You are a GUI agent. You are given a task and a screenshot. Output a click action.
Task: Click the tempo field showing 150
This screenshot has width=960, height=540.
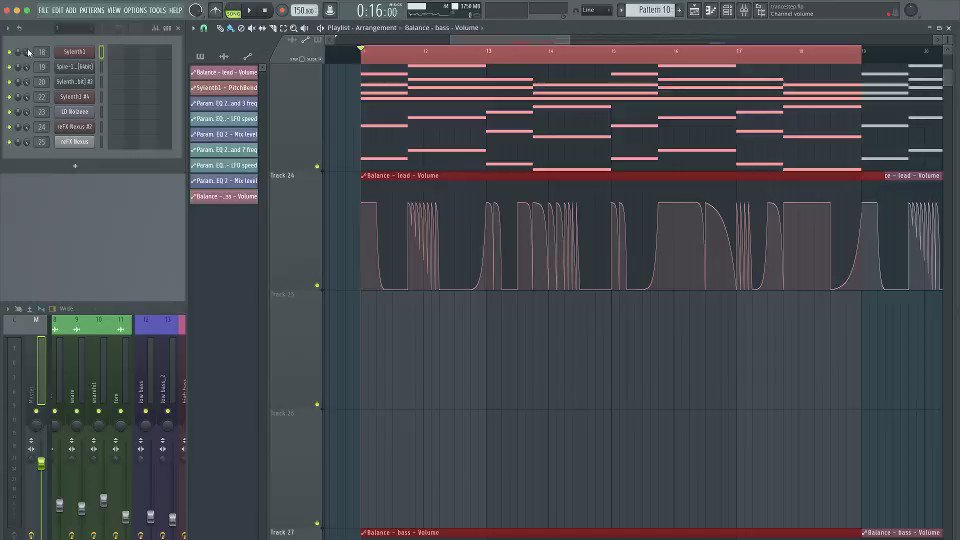[304, 10]
